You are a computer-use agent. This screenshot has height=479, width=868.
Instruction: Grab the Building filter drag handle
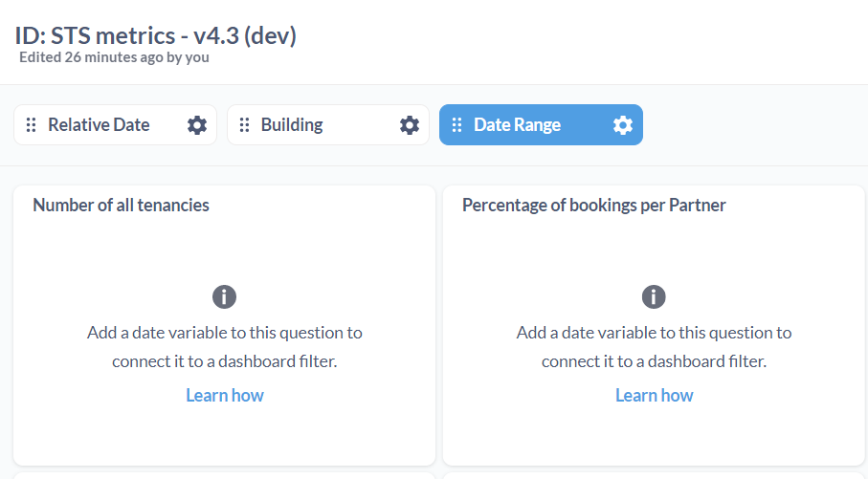244,125
